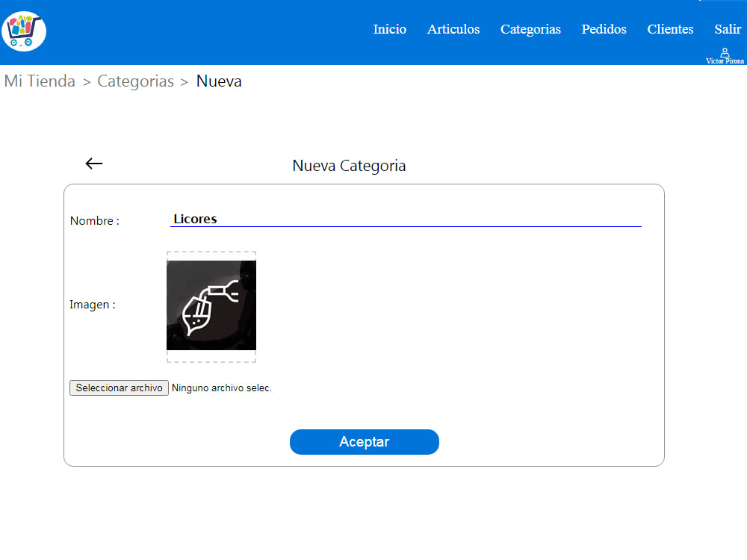Click Mi Tienda breadcrumb link
The width and height of the screenshot is (747, 560).
click(x=40, y=81)
